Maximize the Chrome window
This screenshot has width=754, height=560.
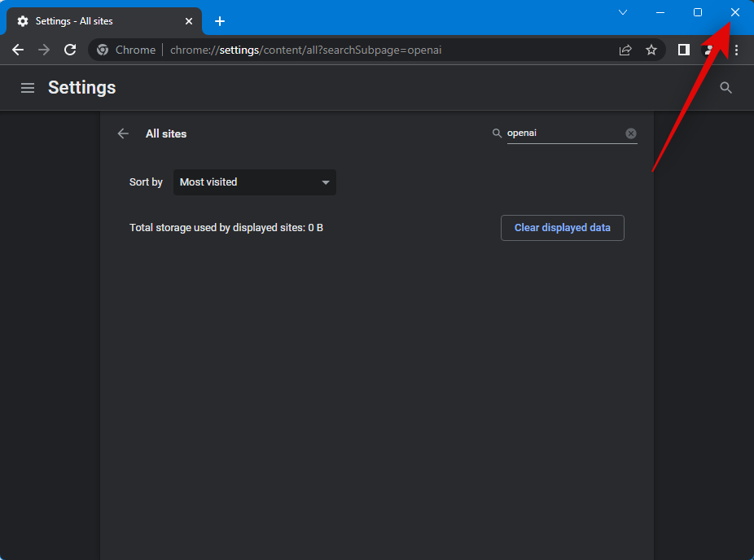(x=698, y=12)
